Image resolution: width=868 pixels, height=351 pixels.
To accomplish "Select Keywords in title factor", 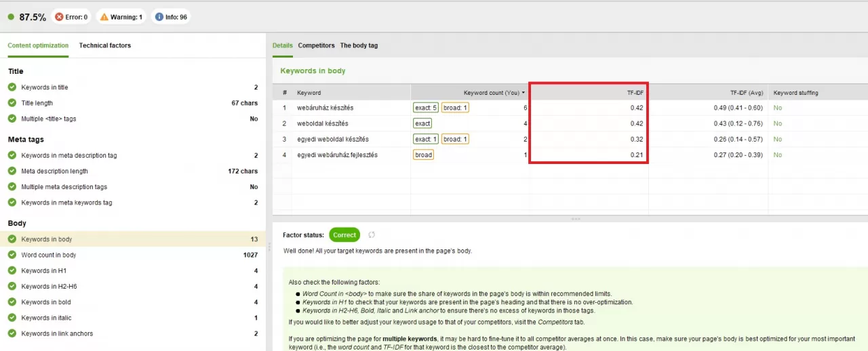I will pos(133,87).
